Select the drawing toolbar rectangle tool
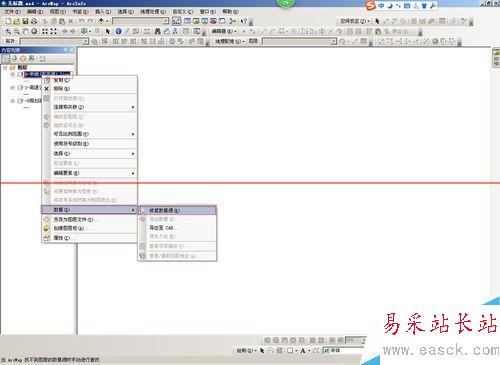 290,351
